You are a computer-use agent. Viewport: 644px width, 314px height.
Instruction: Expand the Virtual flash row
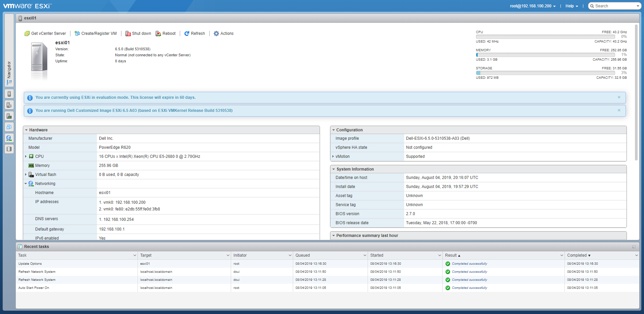pos(26,175)
